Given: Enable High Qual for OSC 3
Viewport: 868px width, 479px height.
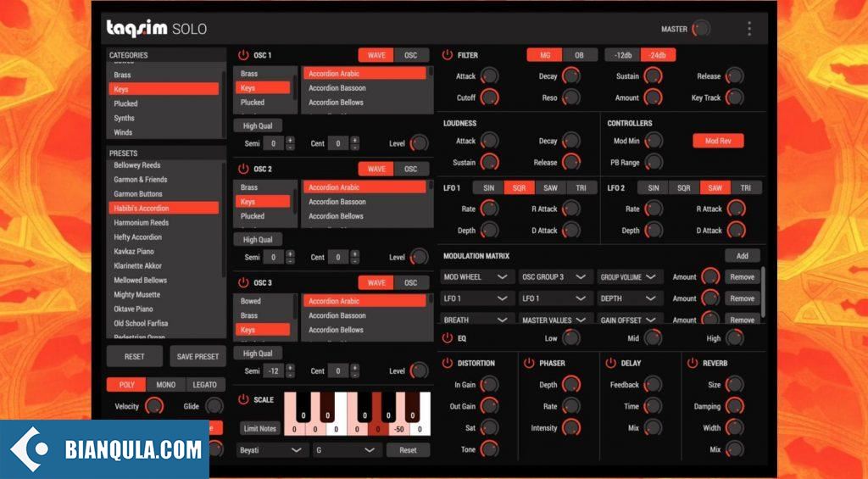Looking at the screenshot, I should pos(258,353).
